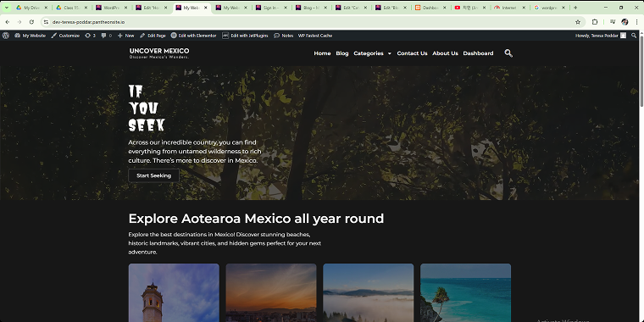Open Edit Page in the admin bar
Viewport: 644px width, 322px height.
[x=153, y=36]
